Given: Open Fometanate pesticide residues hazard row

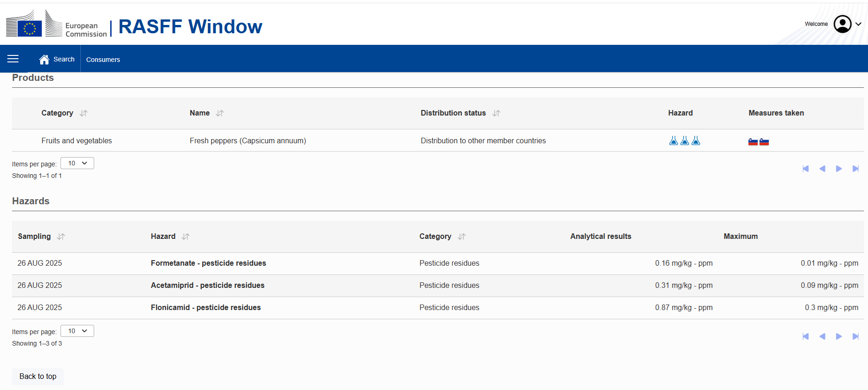Looking at the screenshot, I should pos(208,263).
